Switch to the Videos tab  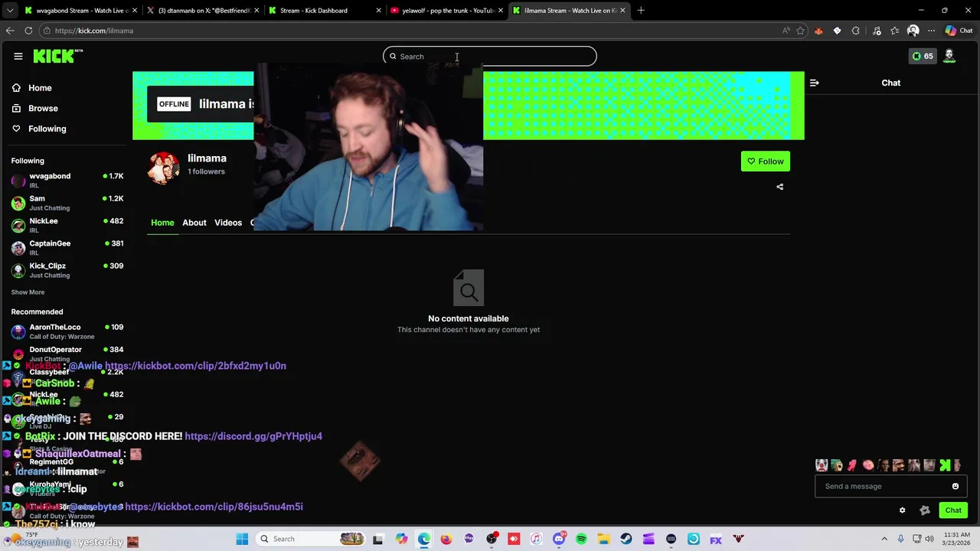pyautogui.click(x=228, y=223)
